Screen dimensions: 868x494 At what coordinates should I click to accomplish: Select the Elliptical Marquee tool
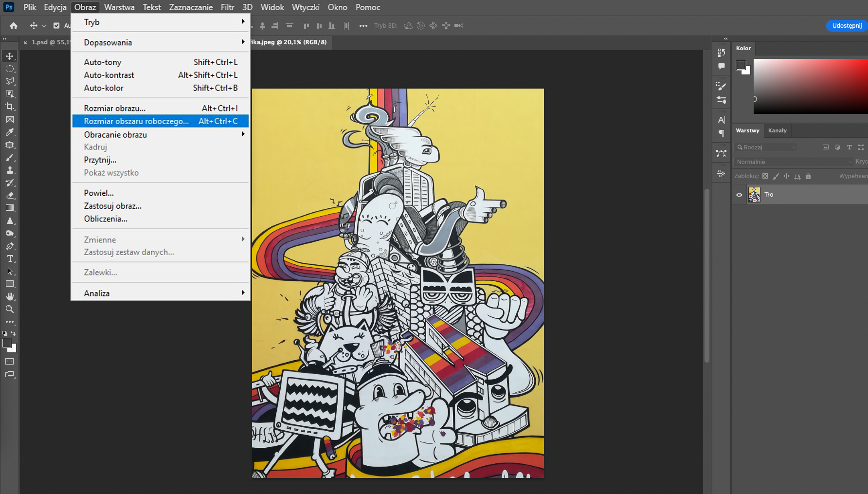(x=10, y=69)
